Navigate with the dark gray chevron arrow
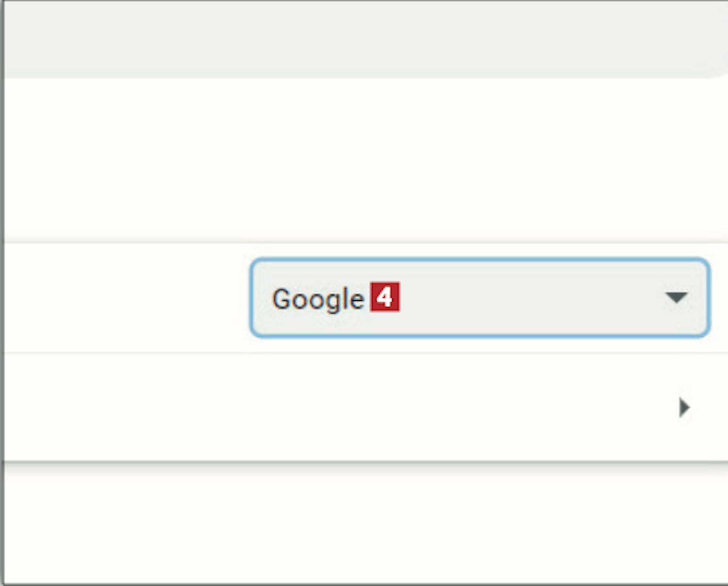The image size is (728, 586). tap(684, 407)
